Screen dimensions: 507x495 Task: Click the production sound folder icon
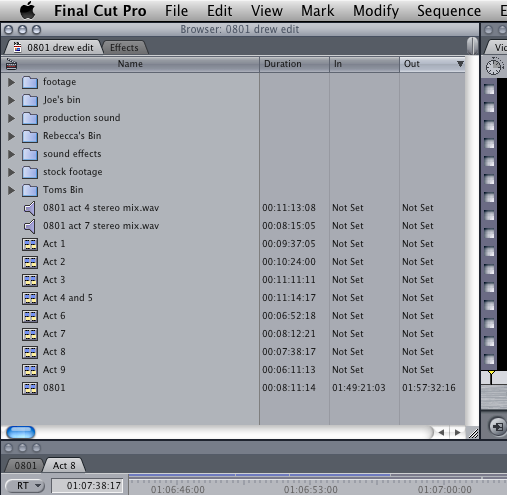[x=30, y=118]
